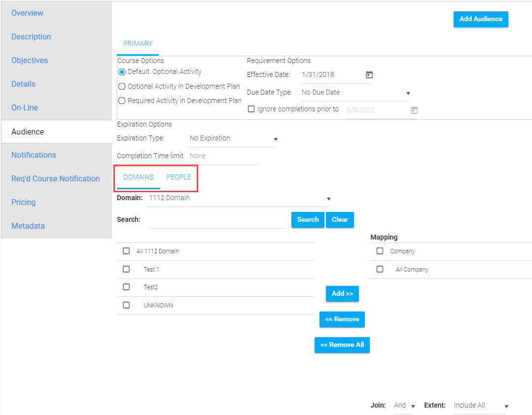Click the Mapping heading text
532x415 pixels.
pos(384,238)
